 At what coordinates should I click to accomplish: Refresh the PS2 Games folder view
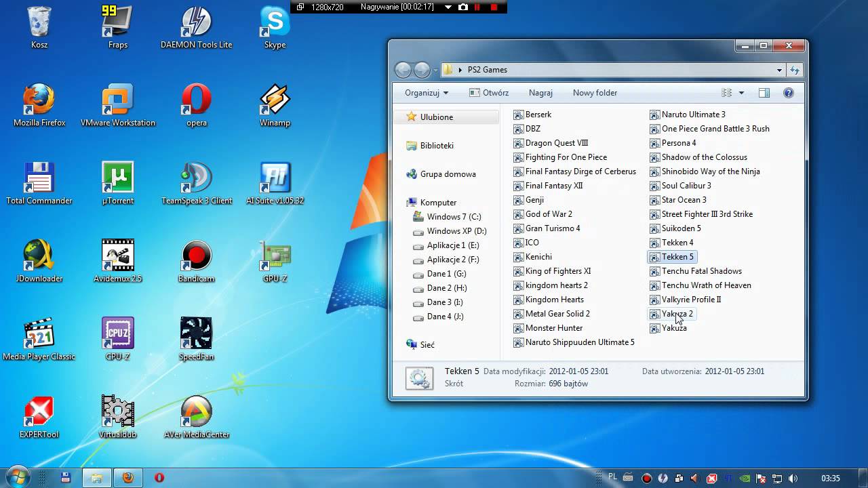point(795,70)
